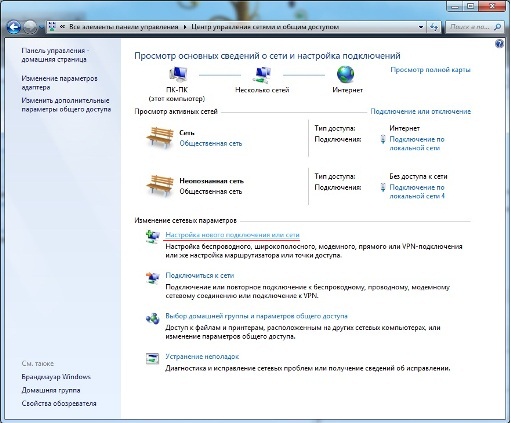Open the recent pages dropdown beside navigation arrows

(x=42, y=27)
